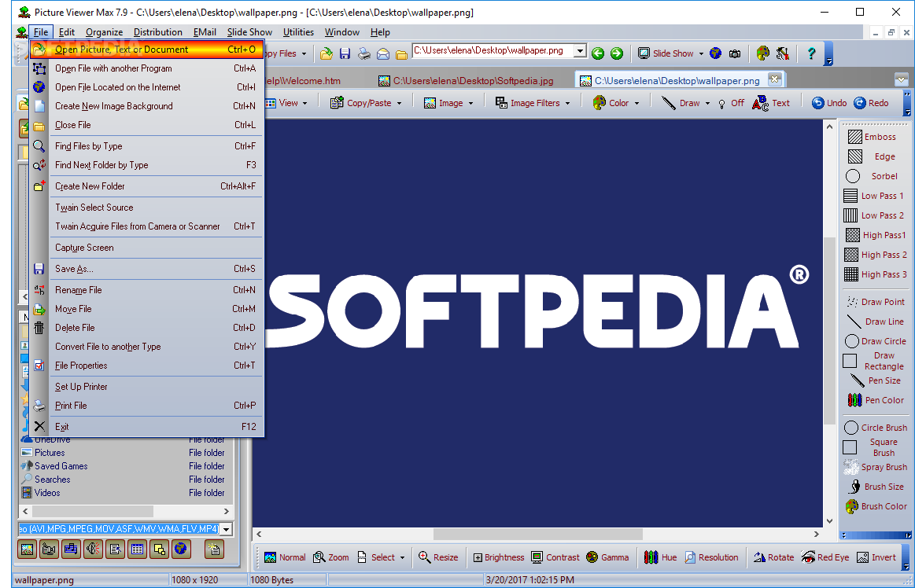The image size is (915, 588).
Task: Apply the High Pass1 filter
Action: click(876, 235)
